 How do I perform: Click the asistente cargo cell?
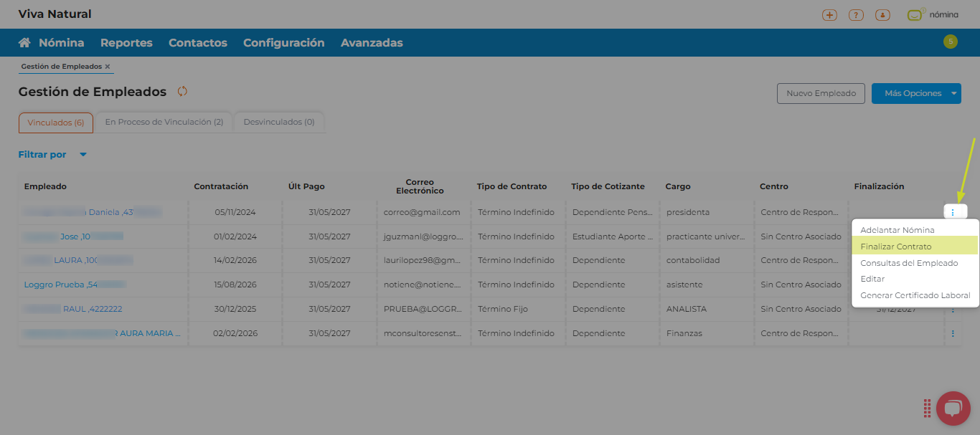[707, 285]
